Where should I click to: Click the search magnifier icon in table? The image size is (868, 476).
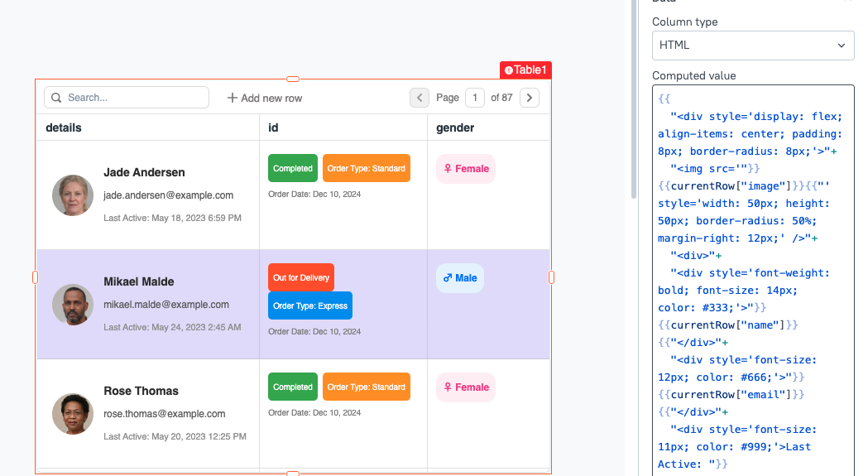click(56, 98)
